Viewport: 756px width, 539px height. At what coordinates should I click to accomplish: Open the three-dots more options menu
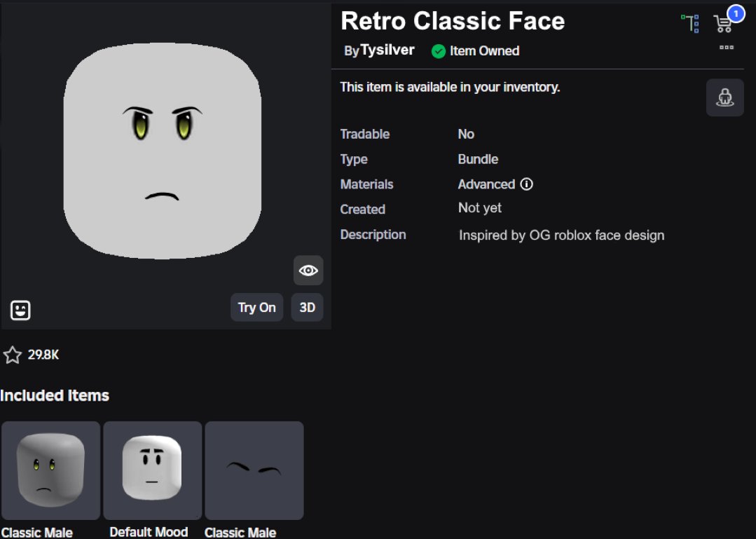(726, 47)
